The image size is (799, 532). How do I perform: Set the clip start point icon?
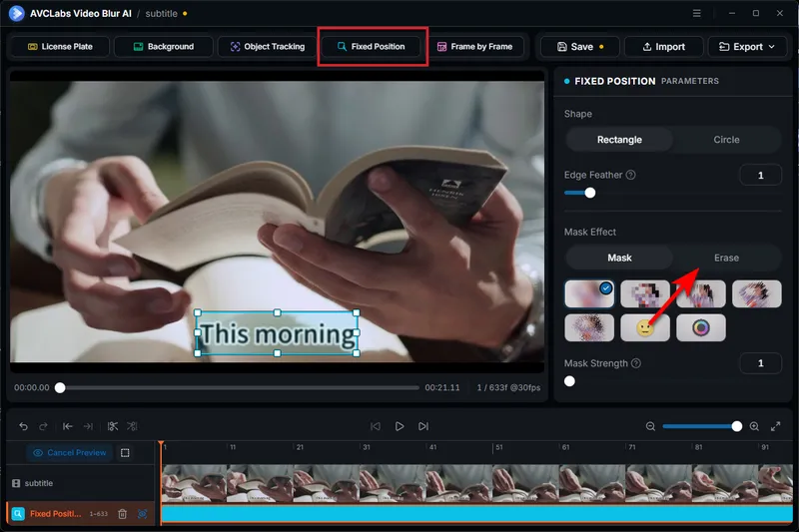pyautogui.click(x=67, y=426)
